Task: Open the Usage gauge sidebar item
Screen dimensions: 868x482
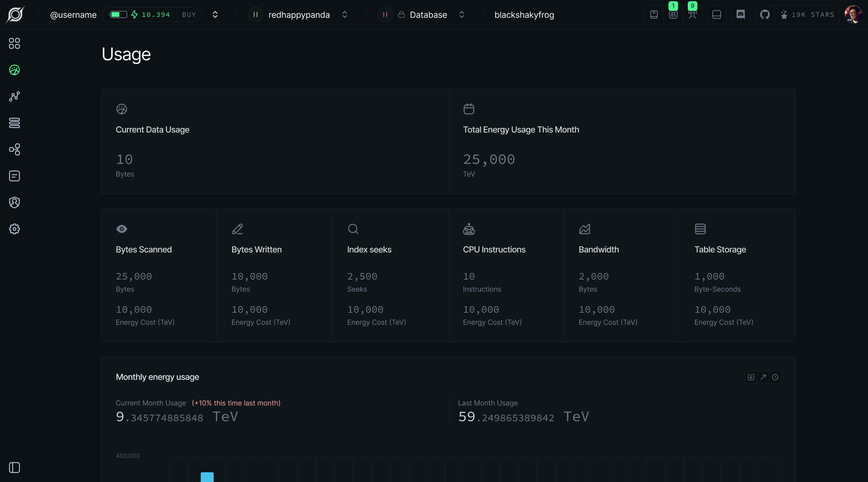Action: click(14, 70)
